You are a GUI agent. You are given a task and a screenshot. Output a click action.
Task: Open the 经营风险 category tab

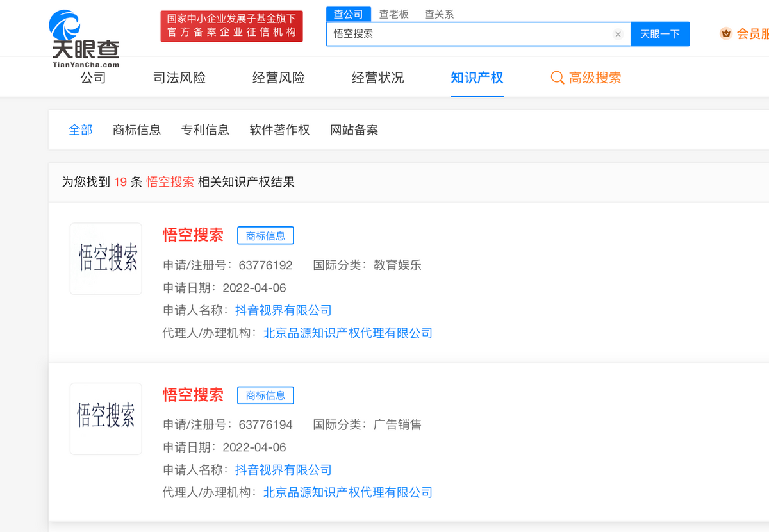tap(279, 78)
